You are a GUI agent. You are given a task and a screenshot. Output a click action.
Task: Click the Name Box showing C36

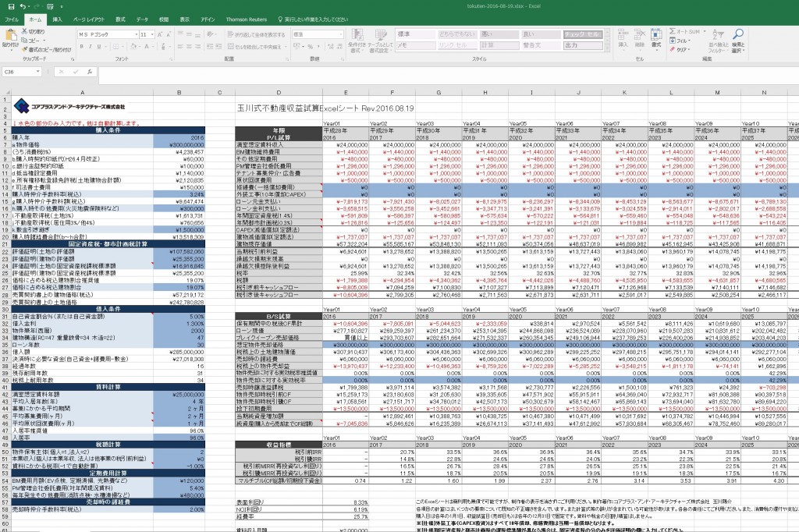(19, 72)
